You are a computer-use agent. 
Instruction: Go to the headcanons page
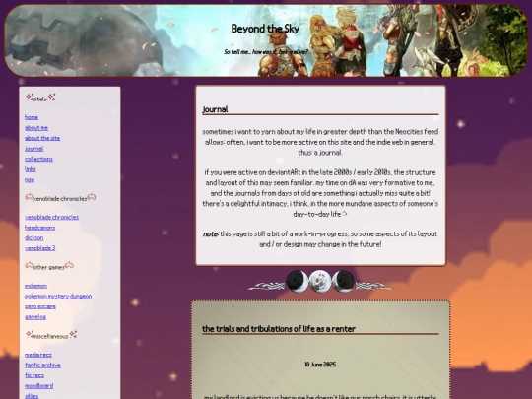[39, 228]
